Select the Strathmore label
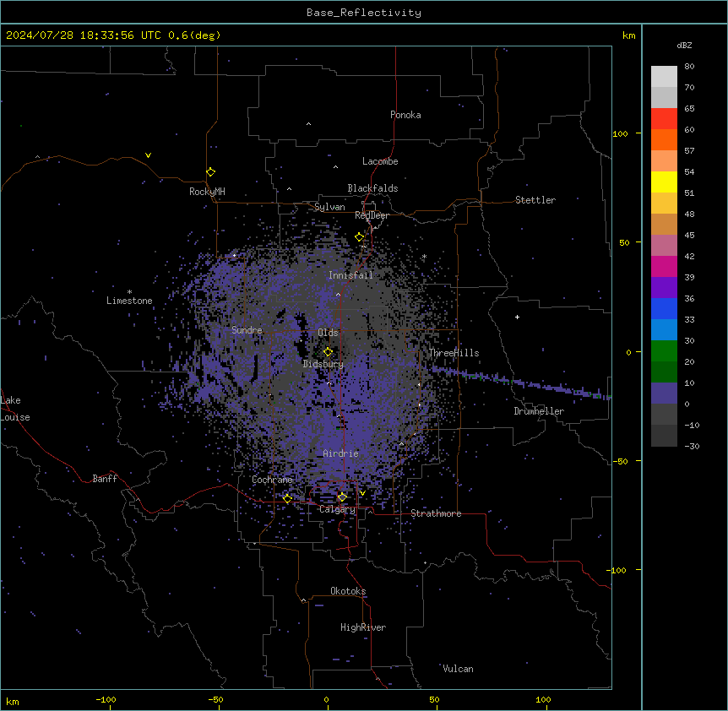Image resolution: width=728 pixels, height=711 pixels. click(x=436, y=513)
